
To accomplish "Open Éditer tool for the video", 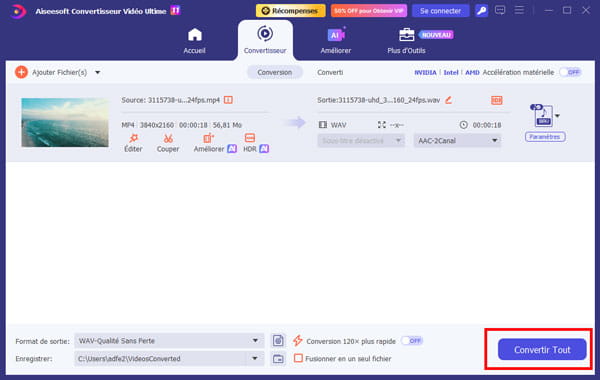I will tap(133, 143).
